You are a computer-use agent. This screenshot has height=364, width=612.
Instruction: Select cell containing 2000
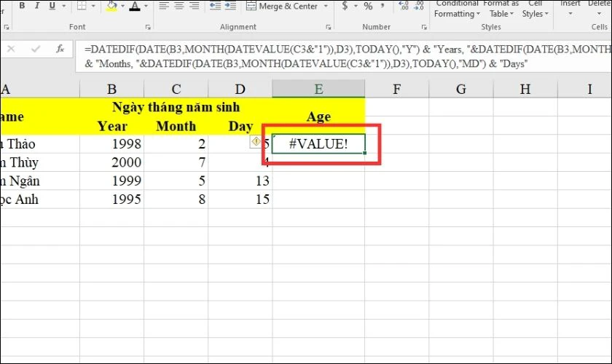click(x=111, y=162)
